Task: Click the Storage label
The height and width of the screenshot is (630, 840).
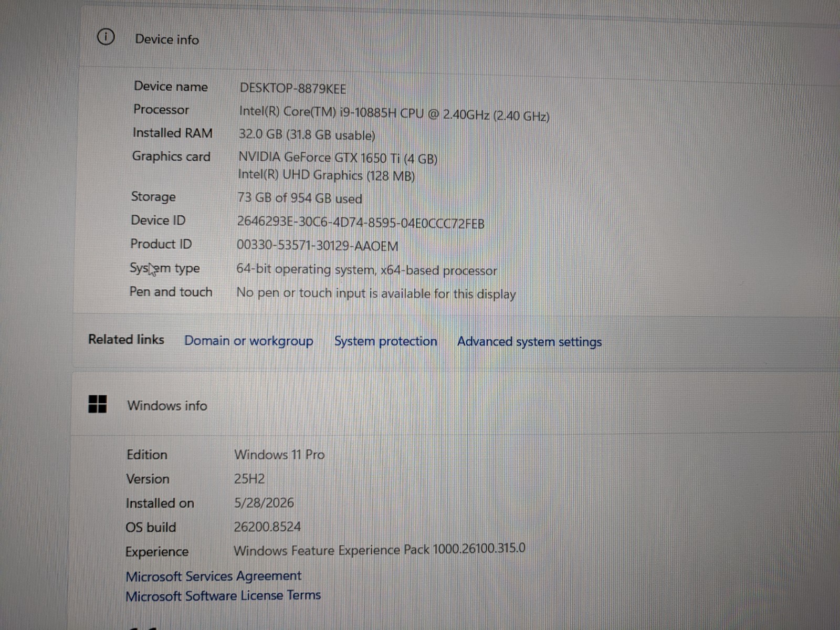Action: 154,197
